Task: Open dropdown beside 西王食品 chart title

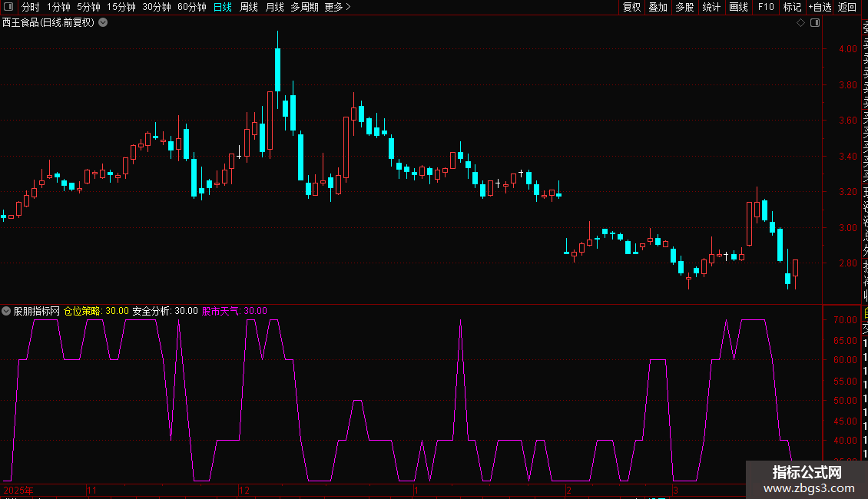Action: point(103,23)
